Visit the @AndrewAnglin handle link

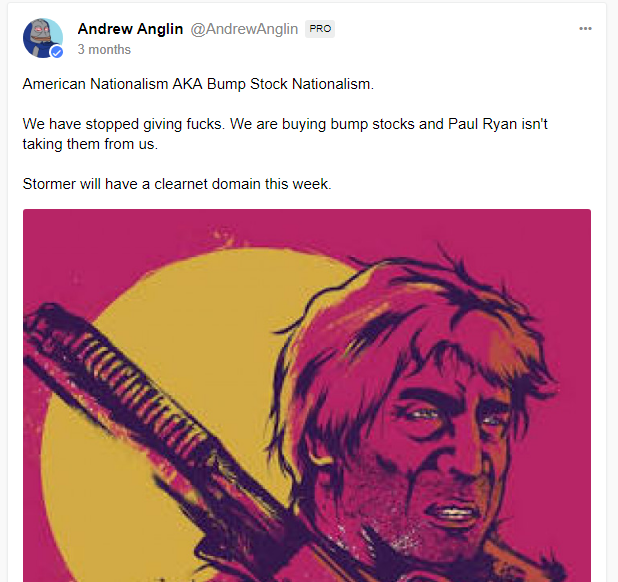(244, 29)
